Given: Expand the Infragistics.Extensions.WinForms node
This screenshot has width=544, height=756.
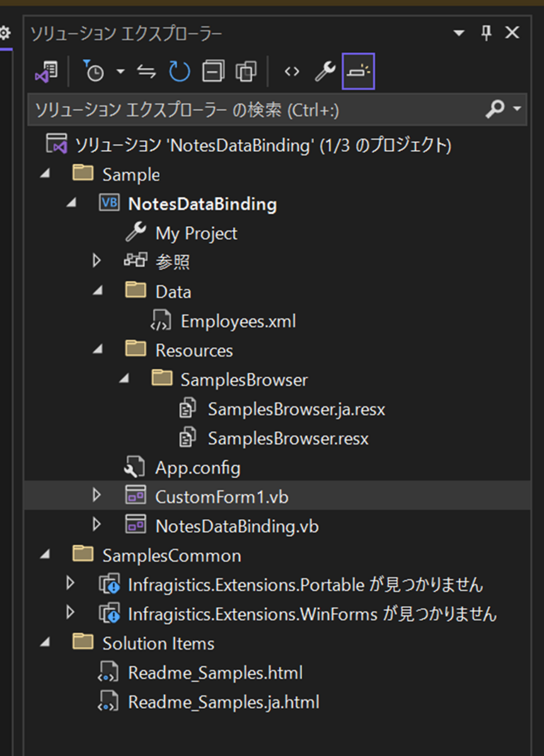Looking at the screenshot, I should 71,612.
